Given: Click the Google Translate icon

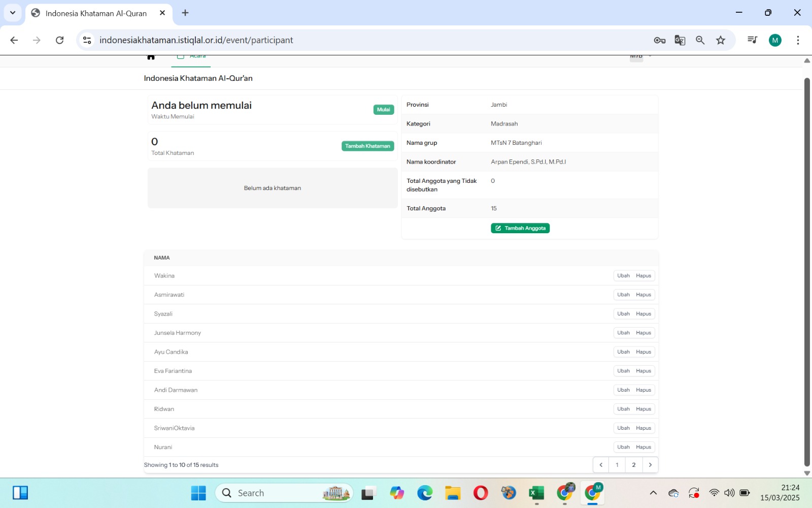Looking at the screenshot, I should [x=680, y=40].
